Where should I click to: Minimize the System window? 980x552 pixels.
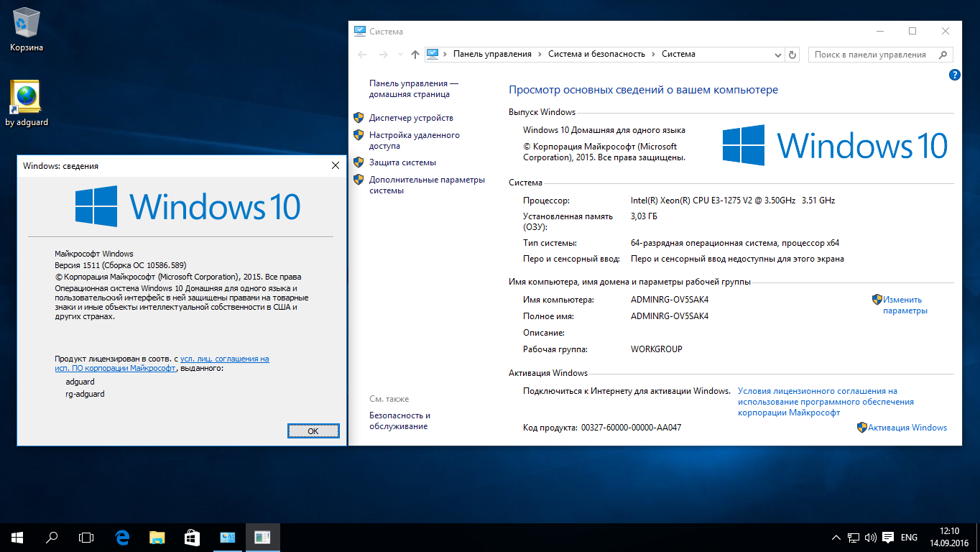879,31
